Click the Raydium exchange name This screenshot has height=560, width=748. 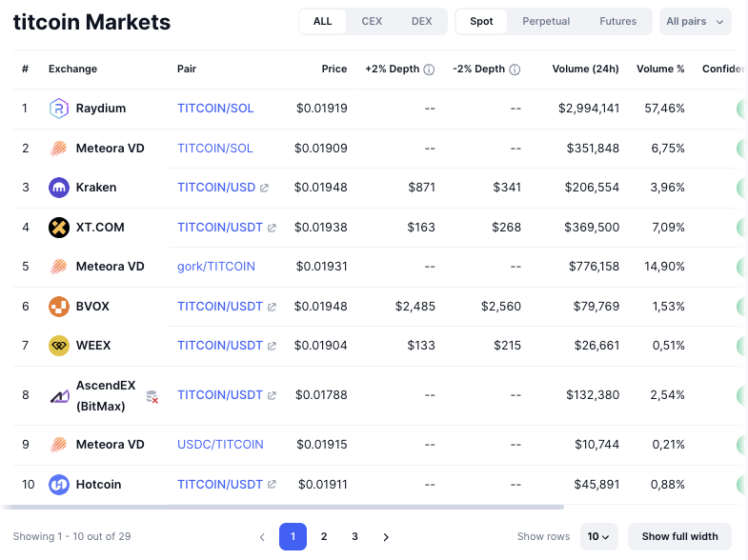tap(101, 109)
